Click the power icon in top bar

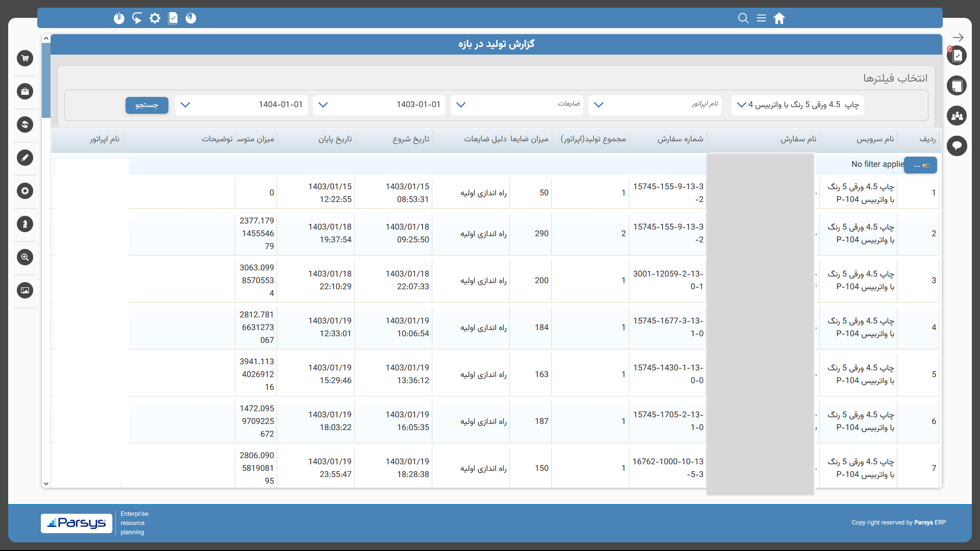[x=119, y=18]
